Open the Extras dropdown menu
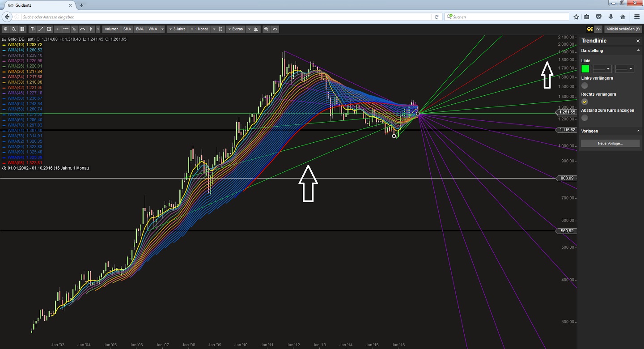The width and height of the screenshot is (644, 349). (x=235, y=29)
